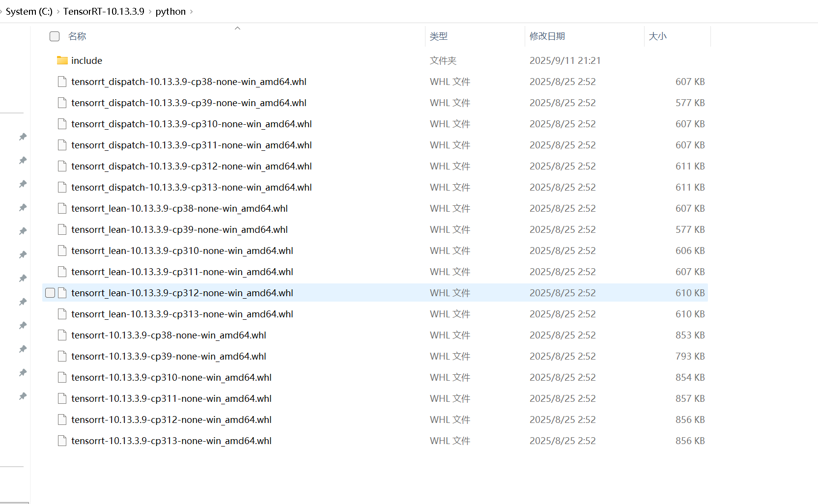
Task: Click file icon of tensorrt_dispatch cp39 wheel
Action: 62,103
